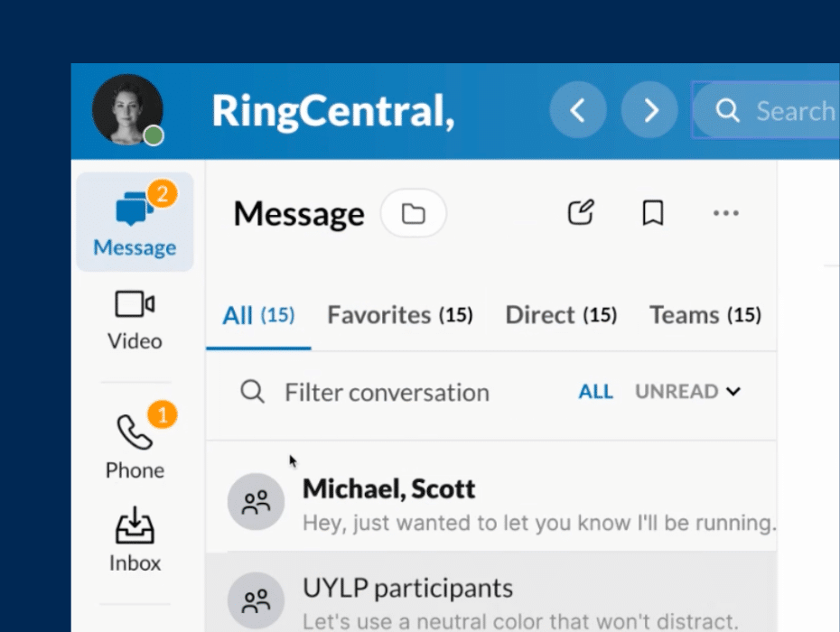This screenshot has height=632, width=840.
Task: Click the folder icon beside Message
Action: 413,214
